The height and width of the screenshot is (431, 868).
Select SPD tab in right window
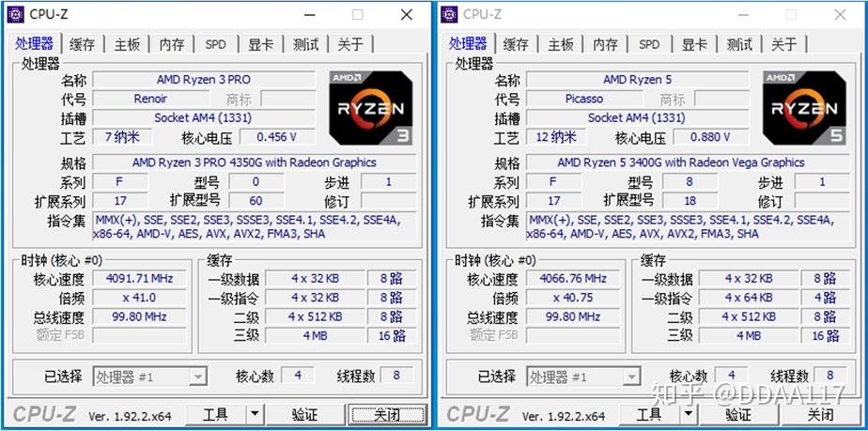[x=649, y=45]
